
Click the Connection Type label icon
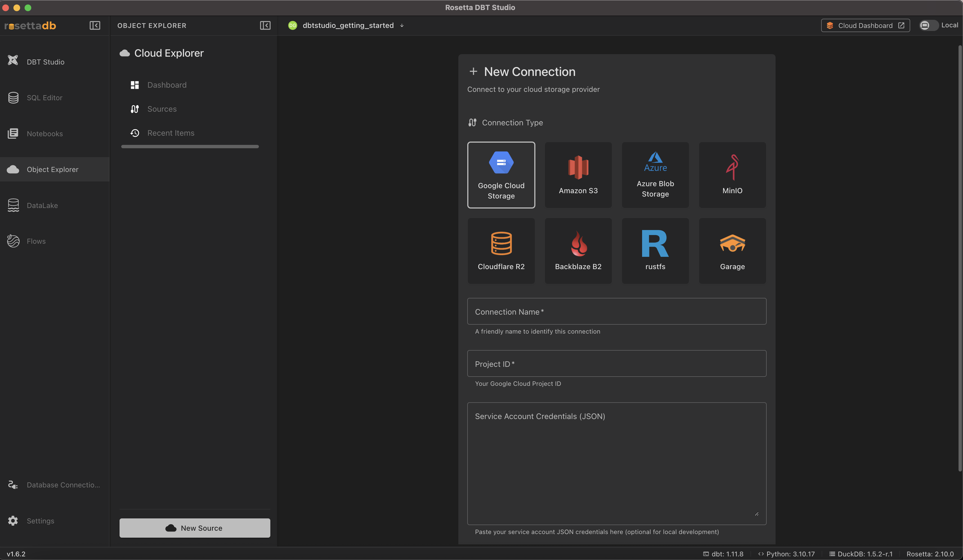472,123
